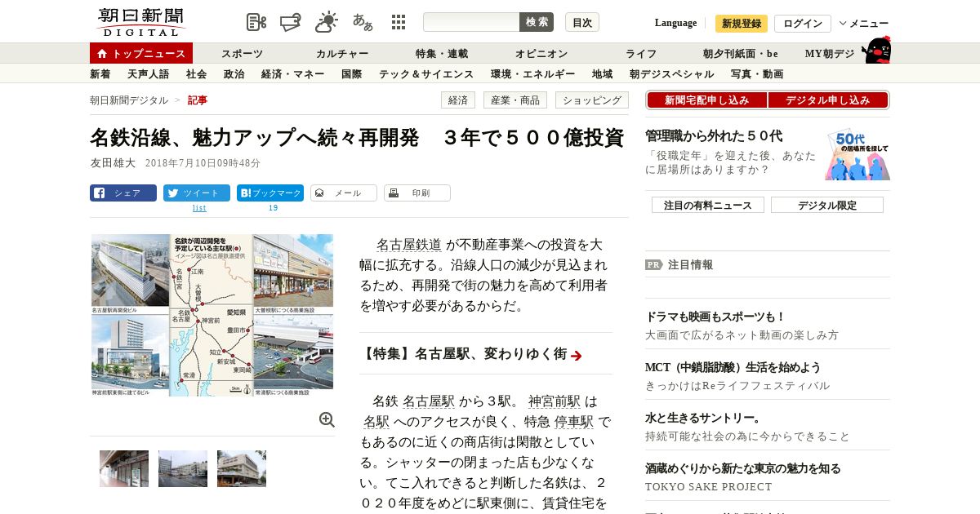This screenshot has width=980, height=514.
Task: Switch to デジタル限定 tab
Action: coord(827,206)
